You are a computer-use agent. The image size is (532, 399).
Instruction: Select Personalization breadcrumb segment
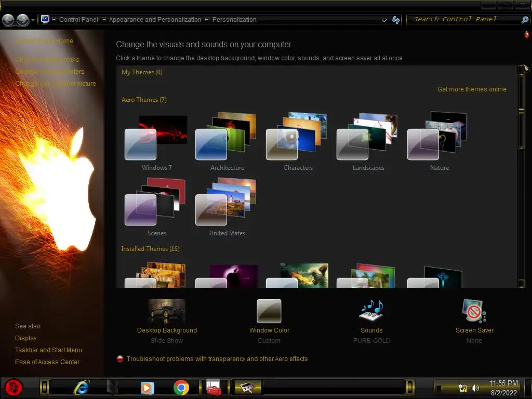234,20
